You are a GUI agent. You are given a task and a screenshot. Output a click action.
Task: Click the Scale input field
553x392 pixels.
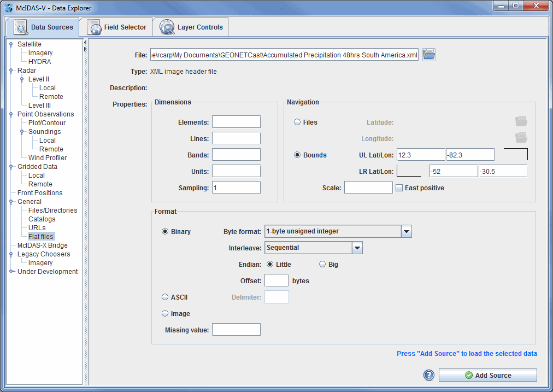(x=368, y=188)
